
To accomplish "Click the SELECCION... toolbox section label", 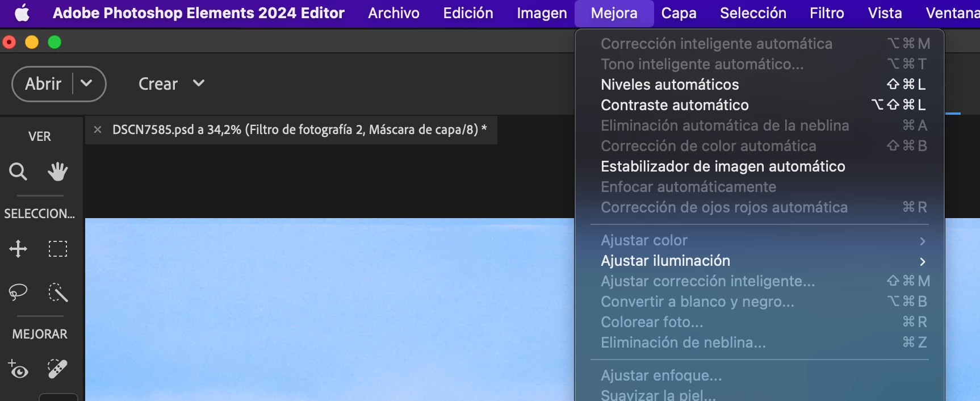I will pos(40,214).
